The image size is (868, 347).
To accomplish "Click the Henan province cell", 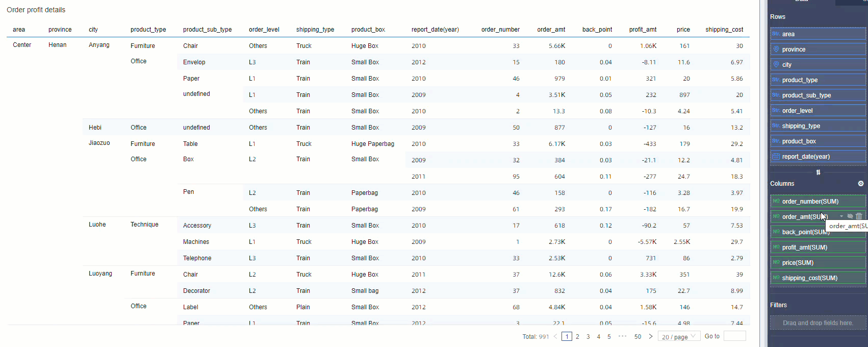I will click(58, 45).
